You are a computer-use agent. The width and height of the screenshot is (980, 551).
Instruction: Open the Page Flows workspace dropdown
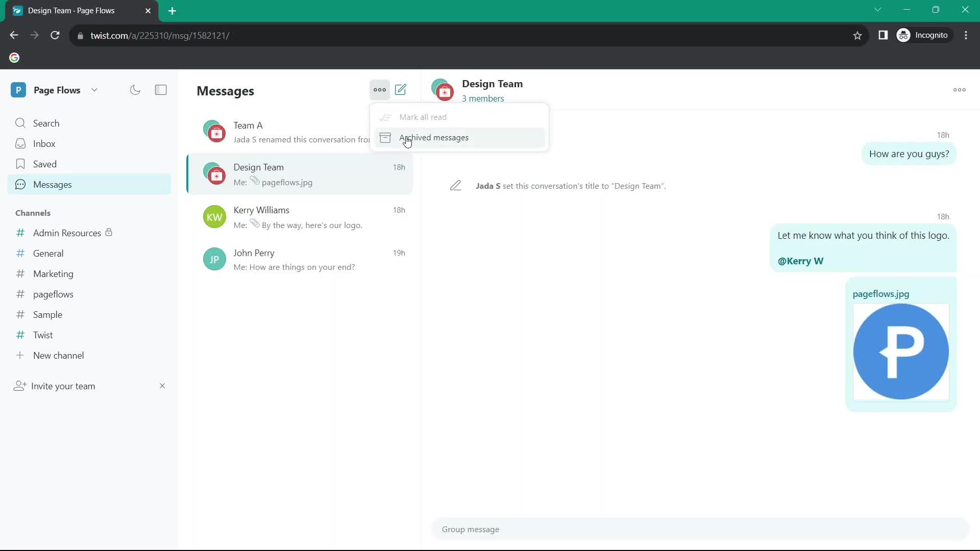pos(94,90)
